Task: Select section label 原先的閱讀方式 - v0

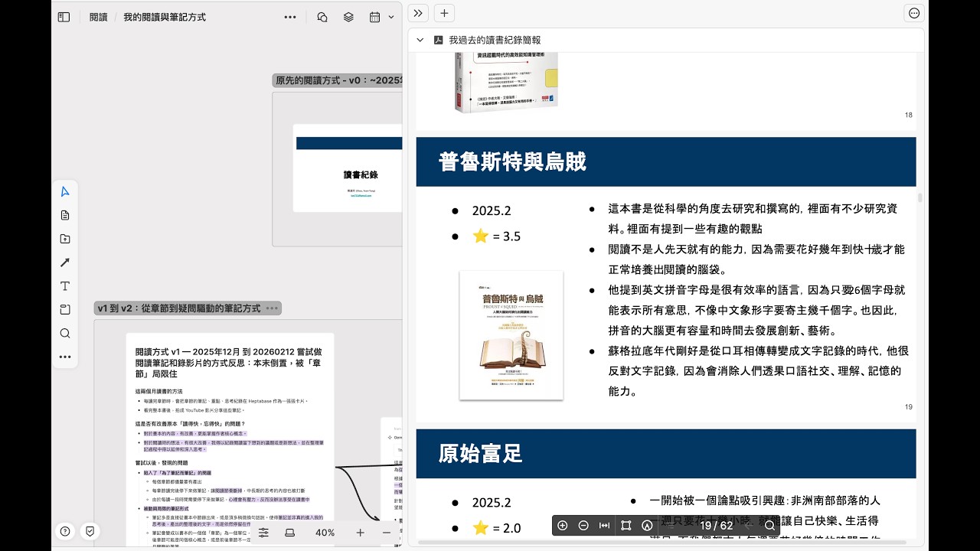Action: 338,80
